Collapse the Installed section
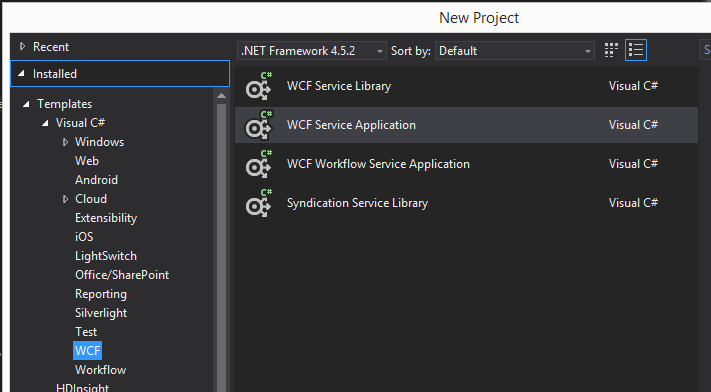Screen dimensions: 711x392 (x=21, y=73)
